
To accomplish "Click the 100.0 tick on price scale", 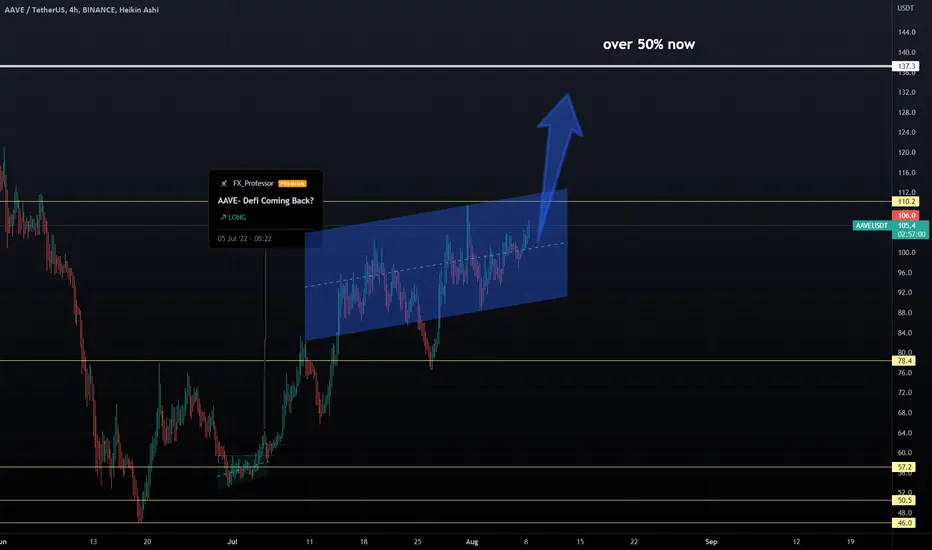I will point(906,252).
